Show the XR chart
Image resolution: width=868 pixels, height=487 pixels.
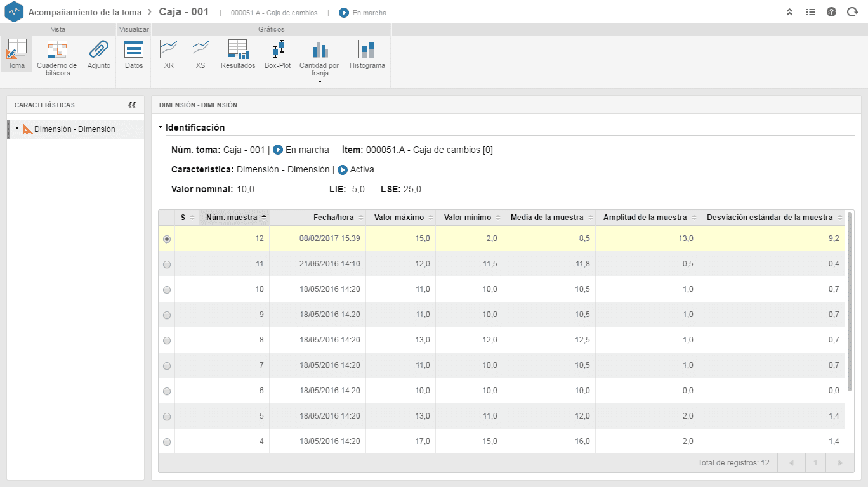click(x=169, y=54)
